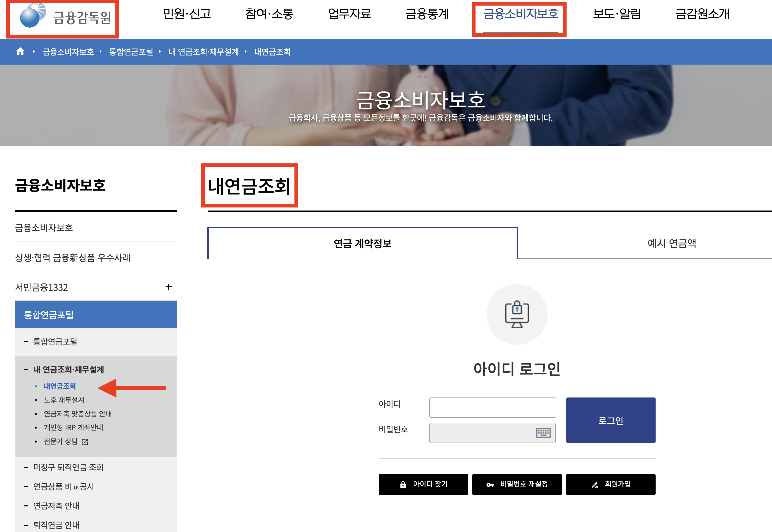Click the 금융감독원 logo

65,17
